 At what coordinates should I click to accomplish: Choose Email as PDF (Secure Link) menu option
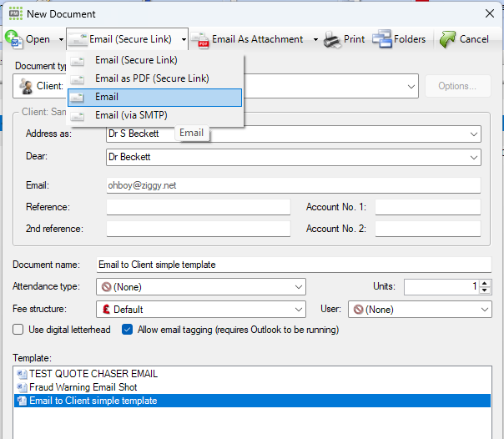151,78
